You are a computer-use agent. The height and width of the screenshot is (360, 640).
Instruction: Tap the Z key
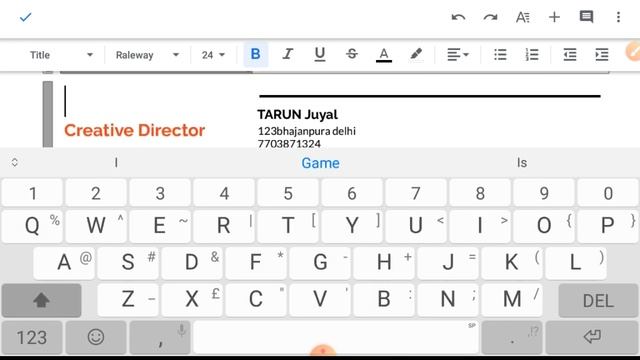(128, 299)
